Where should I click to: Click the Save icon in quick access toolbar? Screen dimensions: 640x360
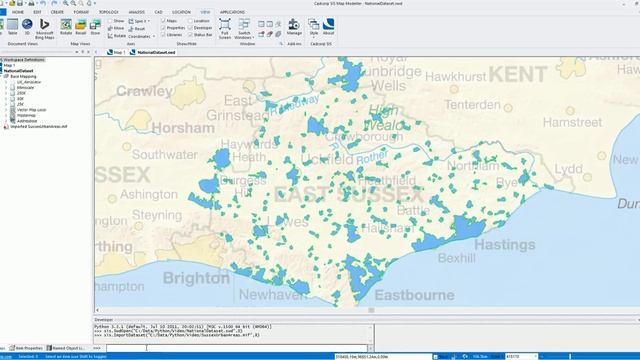20,3
